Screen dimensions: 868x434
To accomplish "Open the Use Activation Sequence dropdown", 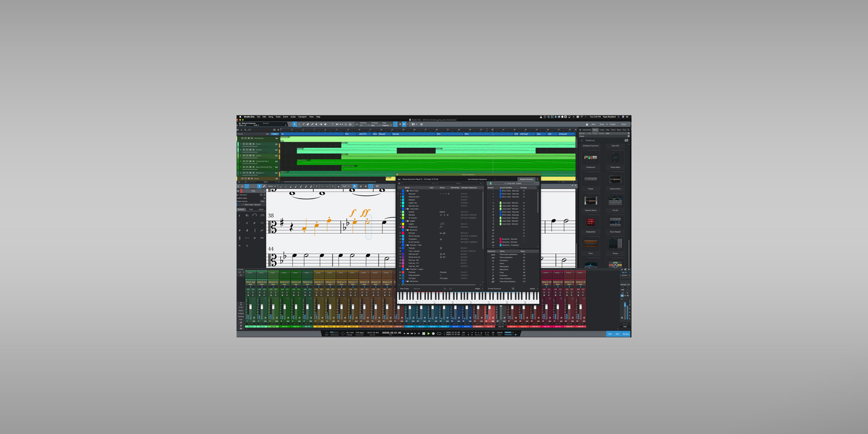I will (481, 179).
